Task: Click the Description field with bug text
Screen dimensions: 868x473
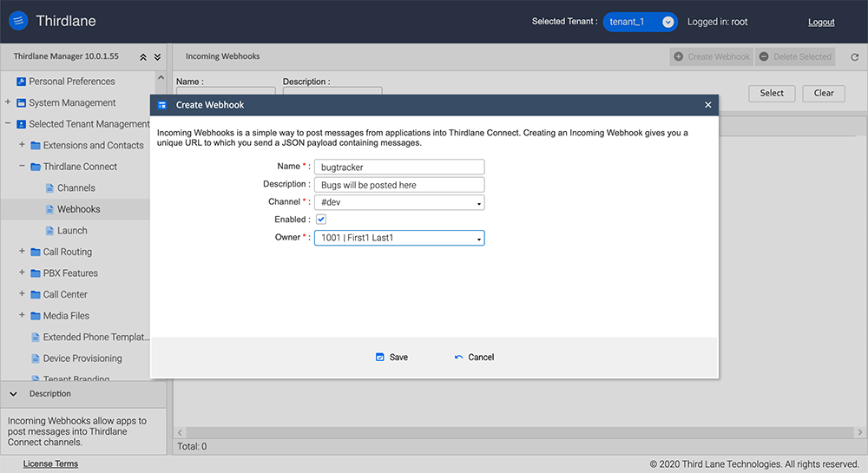Action: coord(399,185)
